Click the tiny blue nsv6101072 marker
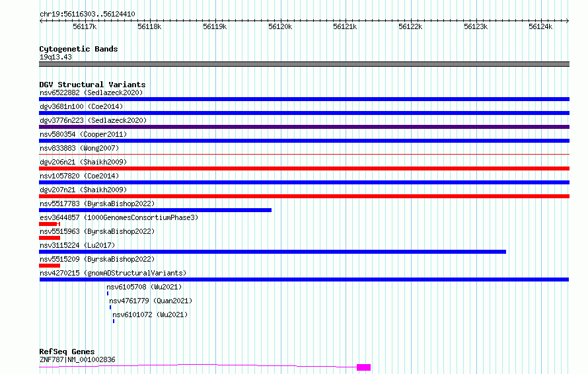 click(x=114, y=321)
